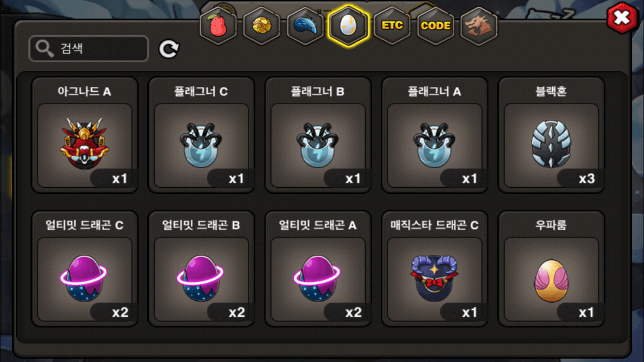Focus the 검색 search field

coord(89,49)
